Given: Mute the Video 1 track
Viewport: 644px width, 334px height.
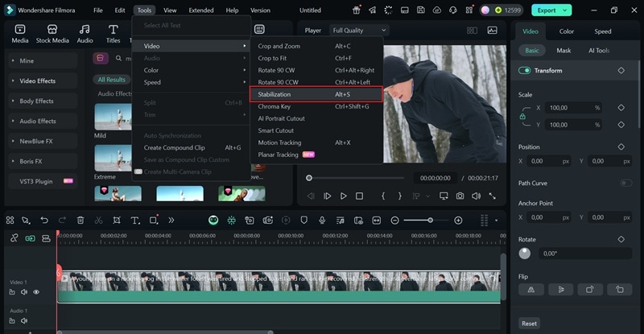Looking at the screenshot, I should coord(24,292).
